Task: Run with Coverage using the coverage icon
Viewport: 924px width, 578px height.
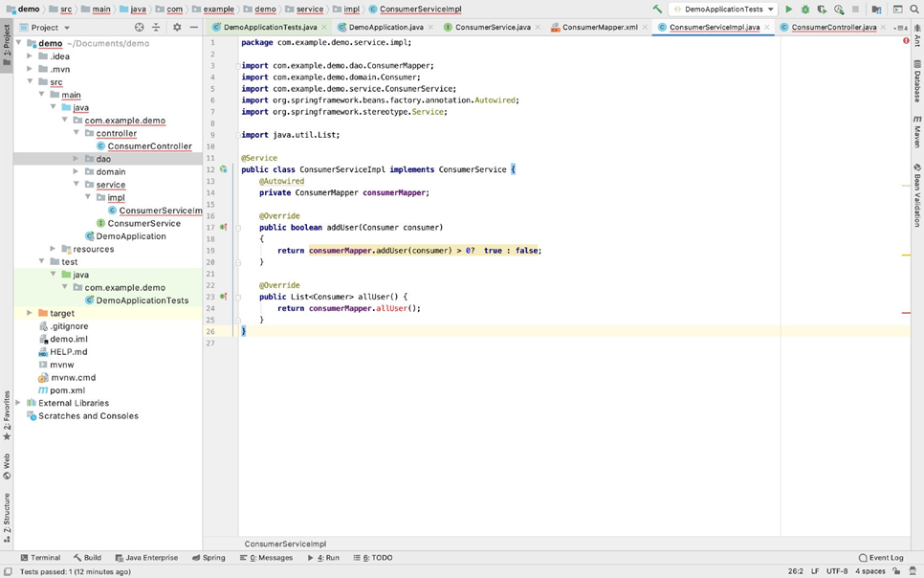Action: click(x=822, y=8)
